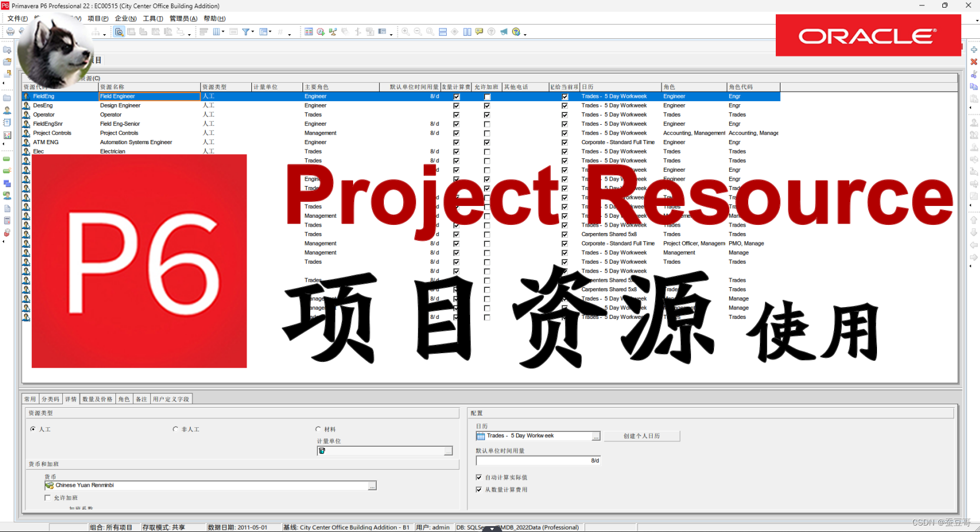This screenshot has height=532, width=980.
Task: Select the 人工 resource type radio
Action: pos(33,429)
